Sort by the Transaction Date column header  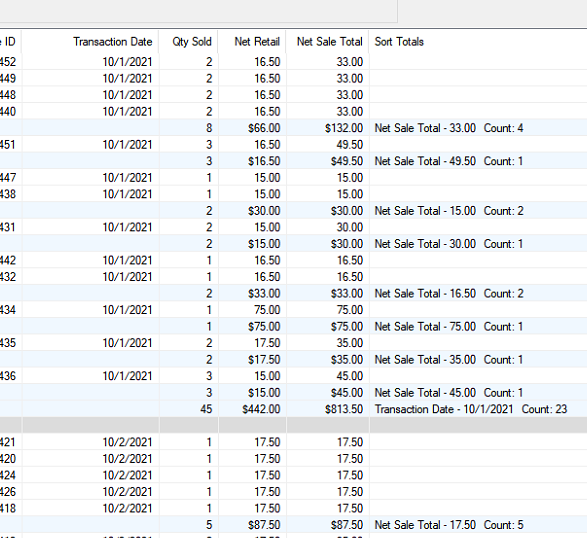(90, 42)
